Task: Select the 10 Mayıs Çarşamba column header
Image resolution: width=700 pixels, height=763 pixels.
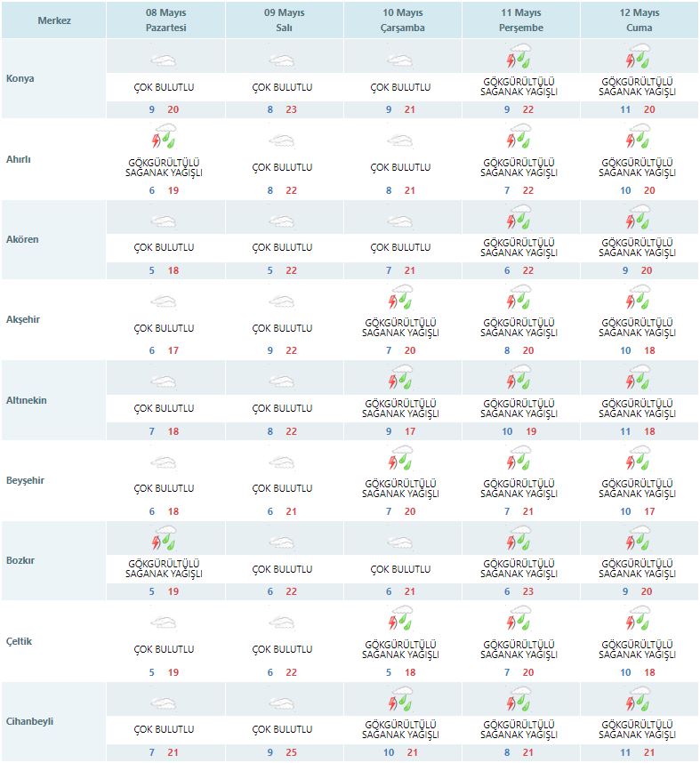Action: point(401,20)
